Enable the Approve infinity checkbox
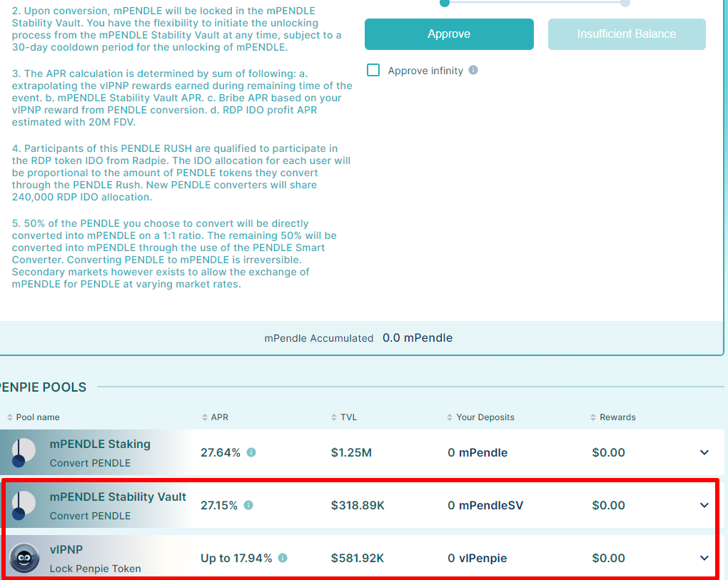Image resolution: width=728 pixels, height=580 pixels. pos(373,70)
